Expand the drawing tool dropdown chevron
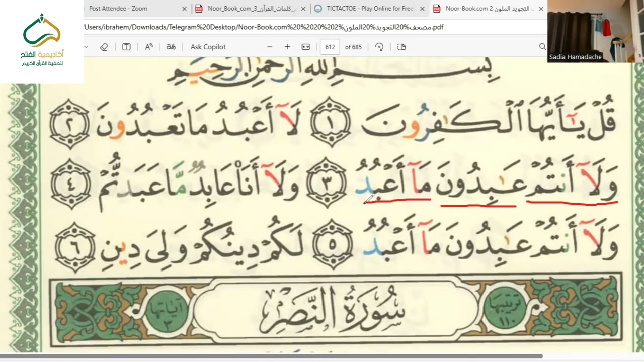 (x=87, y=47)
